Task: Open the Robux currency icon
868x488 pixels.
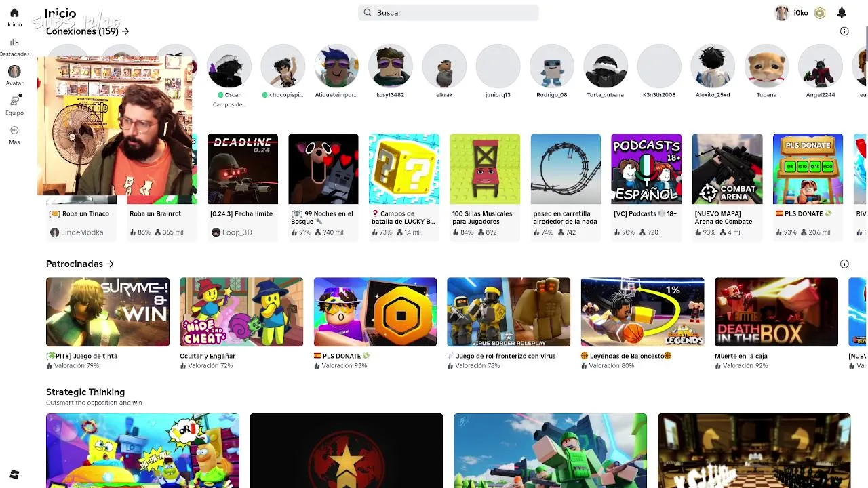Action: pos(820,13)
